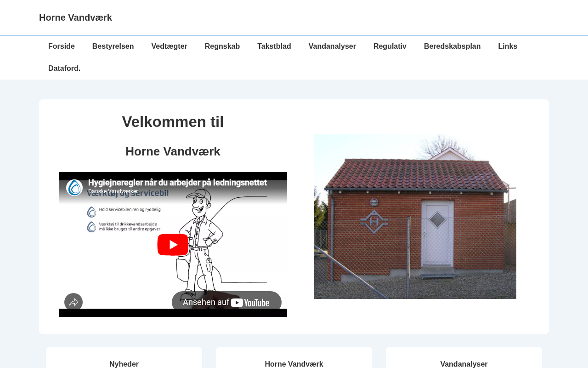Image resolution: width=588 pixels, height=368 pixels.
Task: Click the Danske Vandværker channel name
Action: coord(113,191)
